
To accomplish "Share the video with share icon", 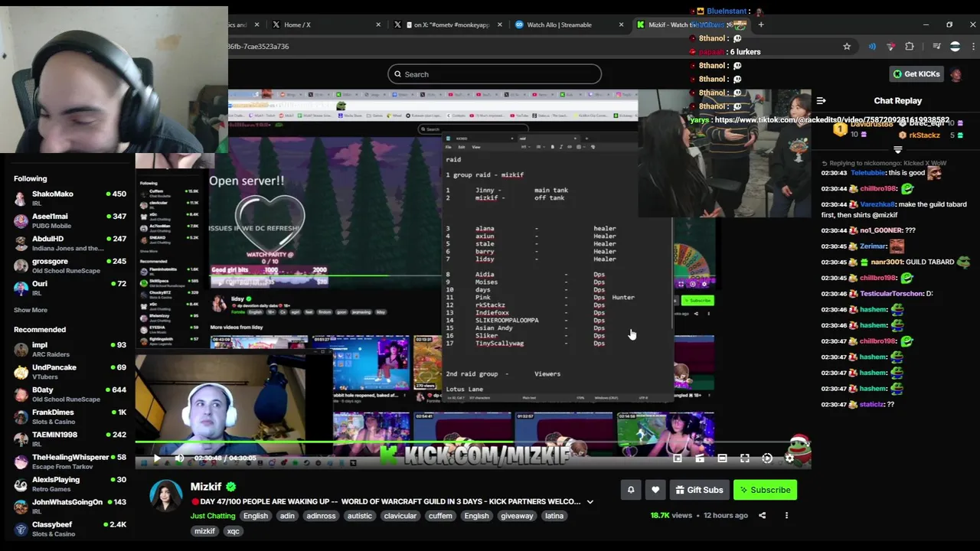I will (x=762, y=516).
